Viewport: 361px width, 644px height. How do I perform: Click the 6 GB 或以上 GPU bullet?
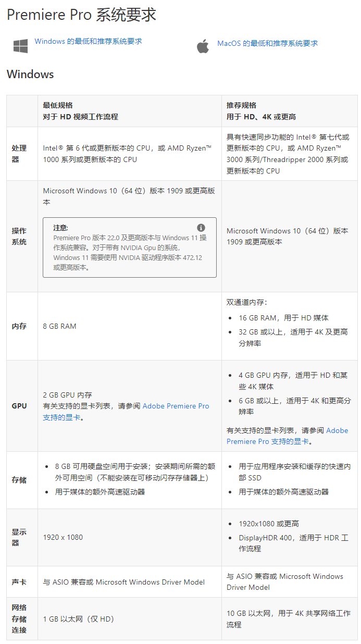(295, 406)
